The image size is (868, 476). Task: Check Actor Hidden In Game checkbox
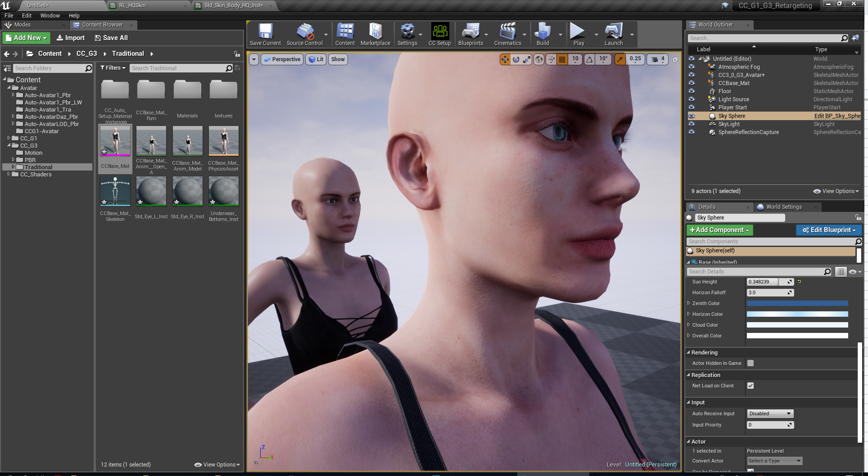coord(750,363)
